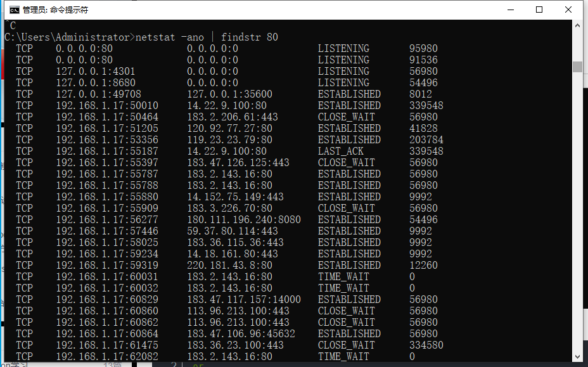Screen dimensions: 588x367
Task: Click foreign address 180.111.196.240:8080
Action: 244,219
